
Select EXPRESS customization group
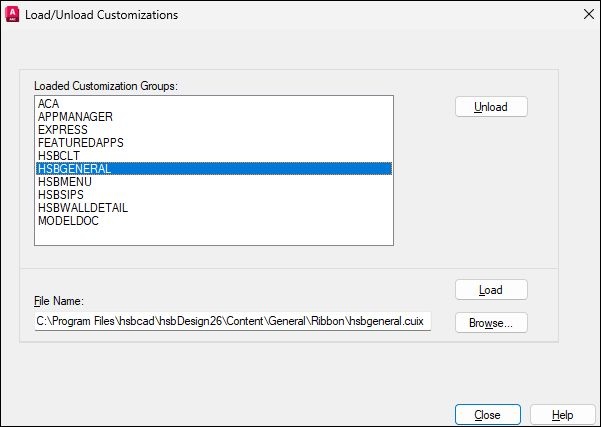click(214, 130)
